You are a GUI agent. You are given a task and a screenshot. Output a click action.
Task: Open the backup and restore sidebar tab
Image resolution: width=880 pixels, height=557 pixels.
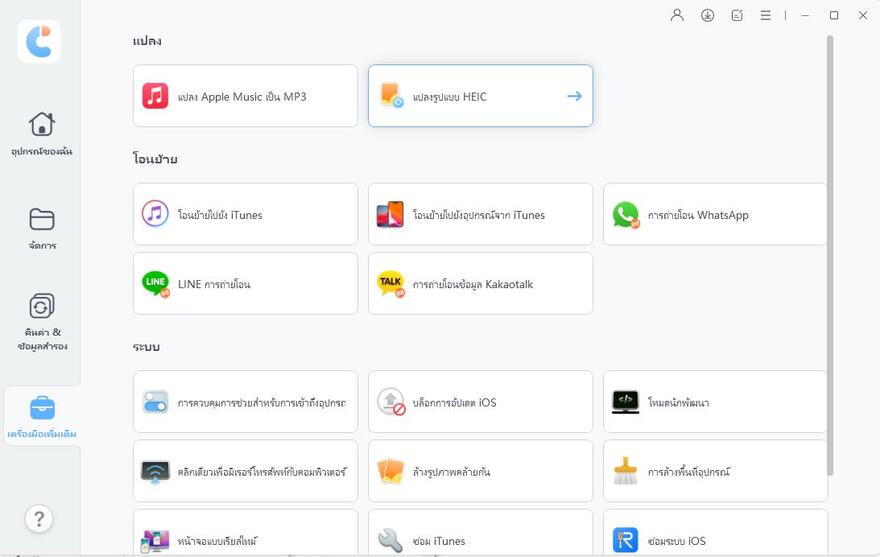pyautogui.click(x=41, y=322)
